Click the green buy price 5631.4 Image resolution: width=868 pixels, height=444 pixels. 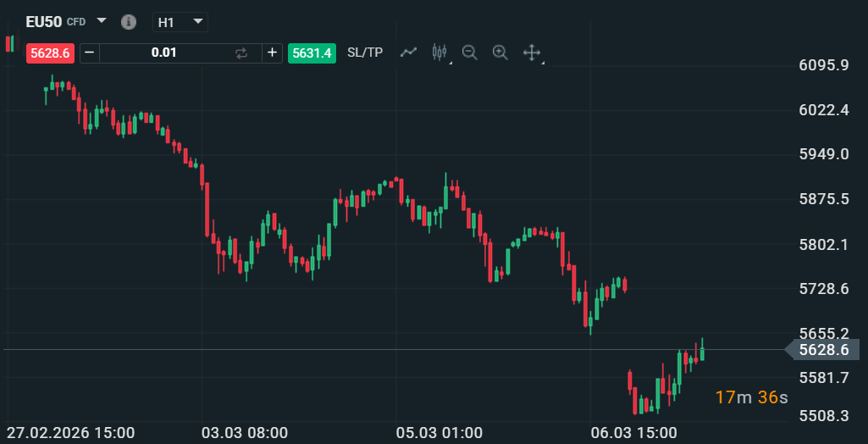(312, 53)
